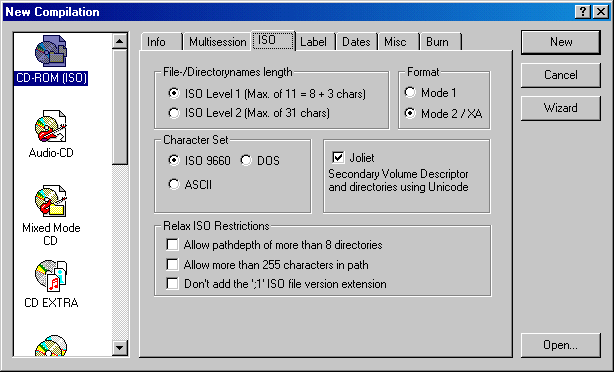Click the ISO tab
The height and width of the screenshot is (372, 614).
pos(273,40)
